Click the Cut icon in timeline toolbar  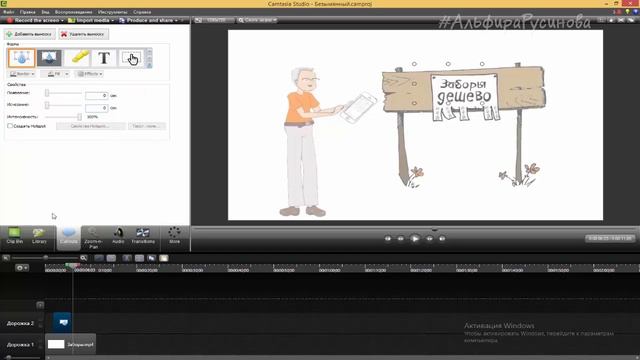pyautogui.click(x=127, y=258)
